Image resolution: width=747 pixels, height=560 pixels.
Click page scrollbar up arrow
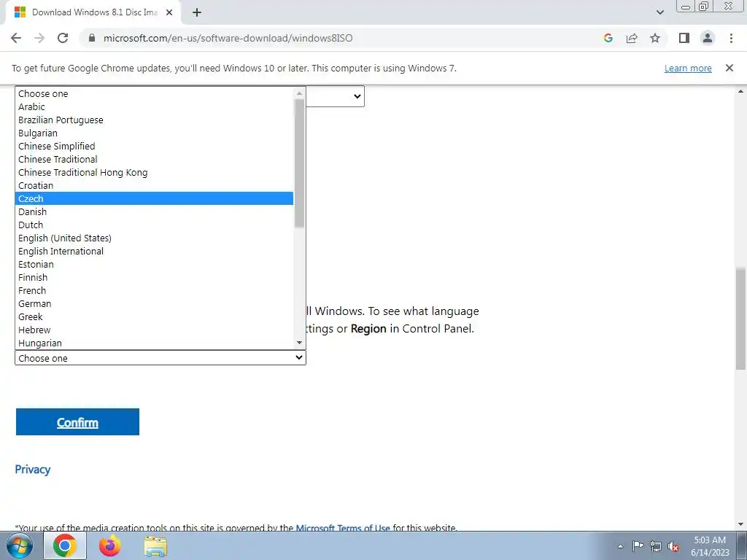[740, 91]
